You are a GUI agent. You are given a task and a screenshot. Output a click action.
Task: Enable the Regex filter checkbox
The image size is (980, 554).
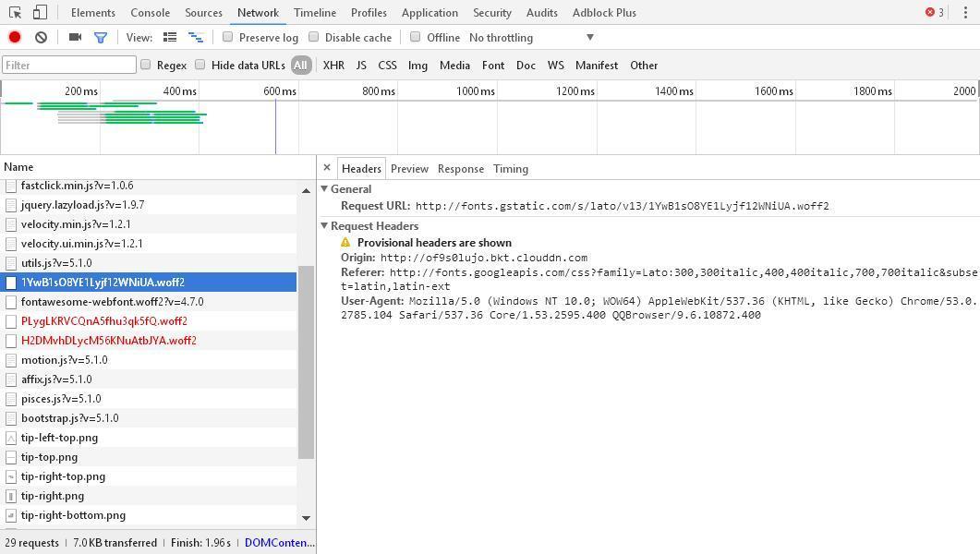146,65
